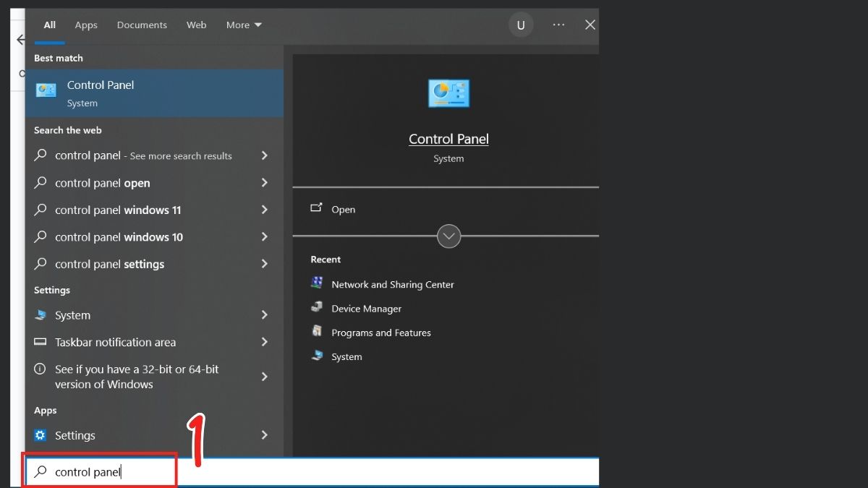The width and height of the screenshot is (868, 488).
Task: Click the search icon beside 'control panel windows 11'
Action: [41, 210]
